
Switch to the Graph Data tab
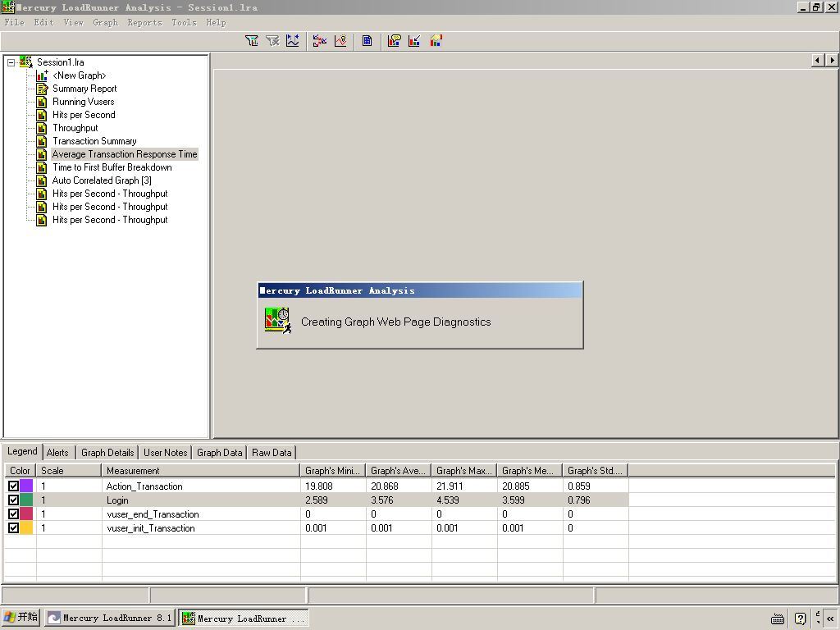(219, 453)
